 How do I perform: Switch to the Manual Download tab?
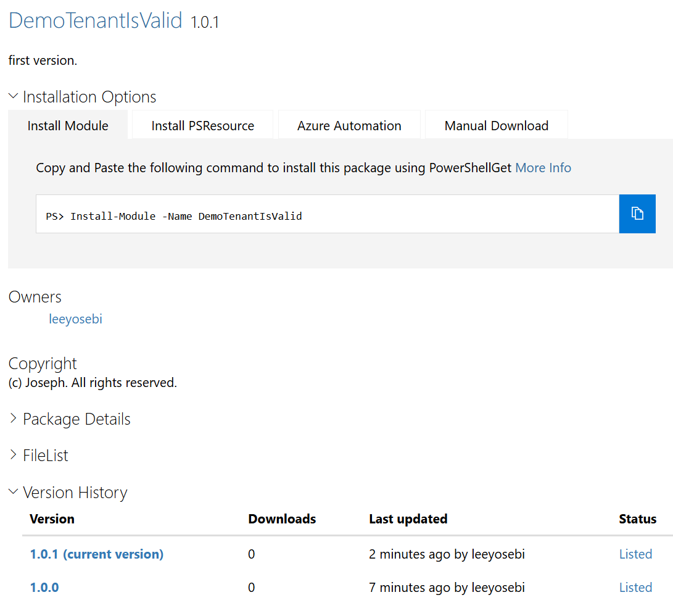497,126
